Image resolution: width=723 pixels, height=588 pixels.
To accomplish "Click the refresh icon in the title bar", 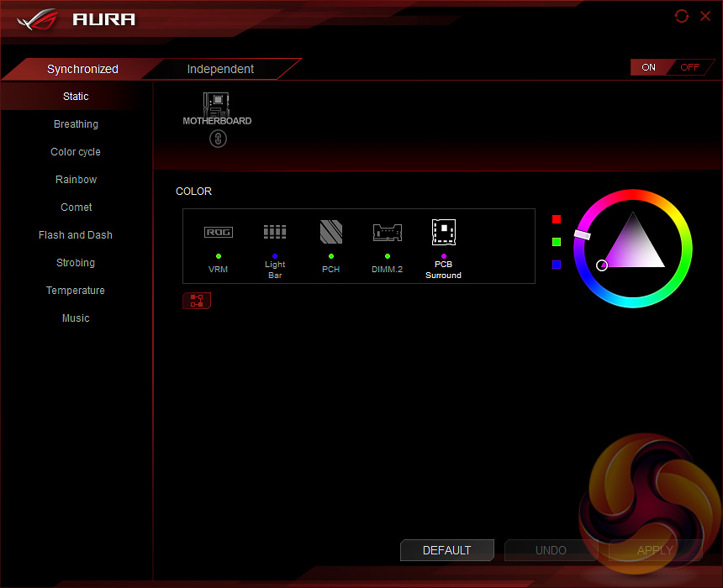I will point(682,16).
